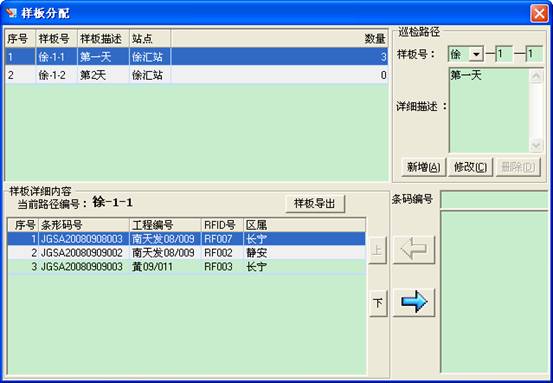Click the description box scroll up arrow
The image size is (553, 383).
(536, 76)
